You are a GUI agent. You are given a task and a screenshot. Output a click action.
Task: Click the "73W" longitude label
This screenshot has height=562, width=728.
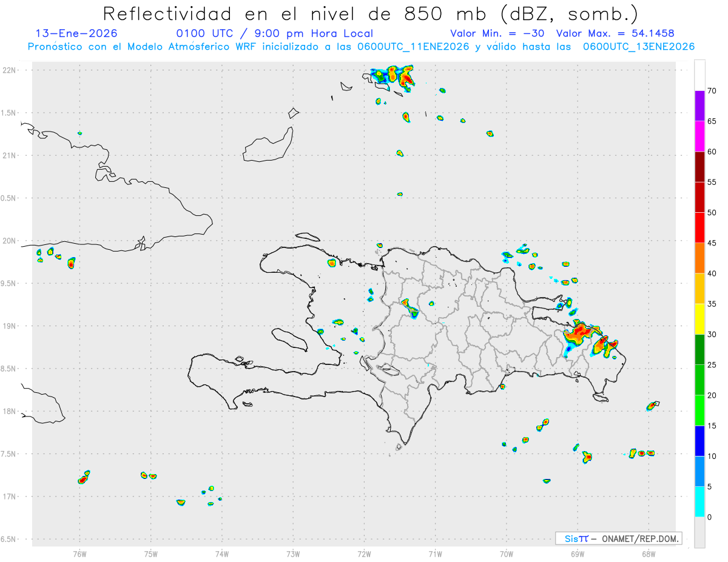tap(293, 554)
